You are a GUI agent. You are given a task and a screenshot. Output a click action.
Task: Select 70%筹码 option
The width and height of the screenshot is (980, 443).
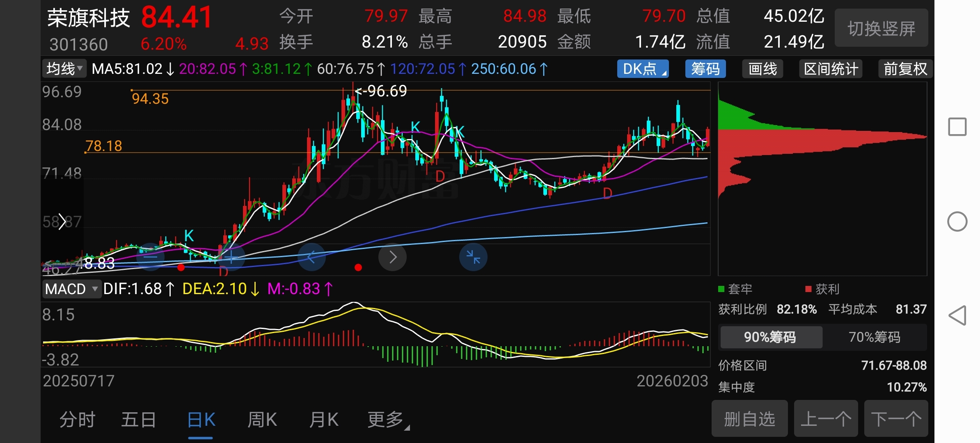874,337
